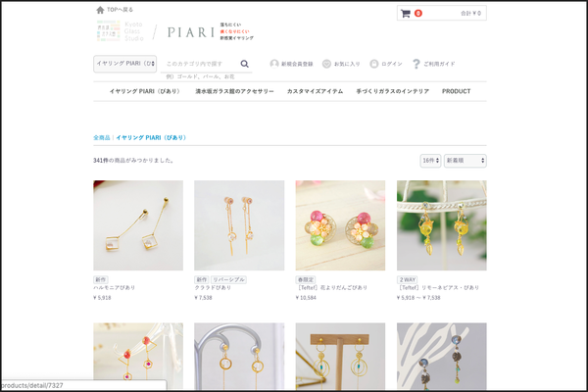This screenshot has width=588, height=392.
Task: Open the カスタマイズアイテム menu item
Action: point(315,91)
